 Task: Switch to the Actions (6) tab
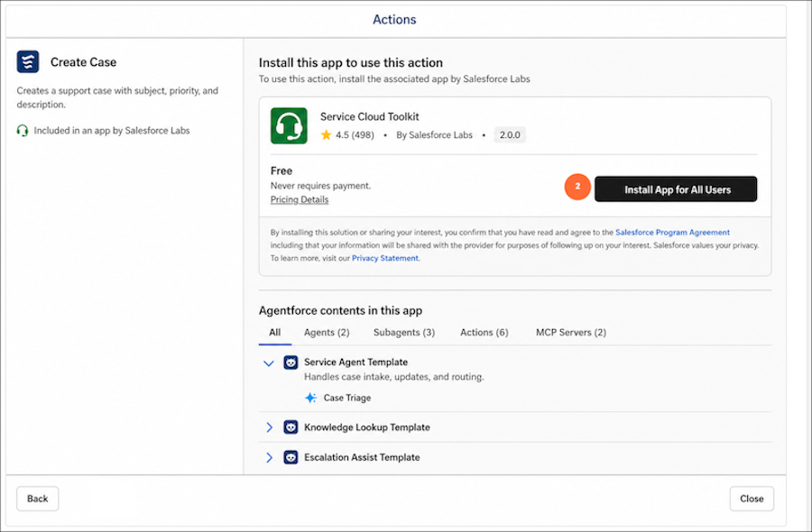pyautogui.click(x=484, y=333)
